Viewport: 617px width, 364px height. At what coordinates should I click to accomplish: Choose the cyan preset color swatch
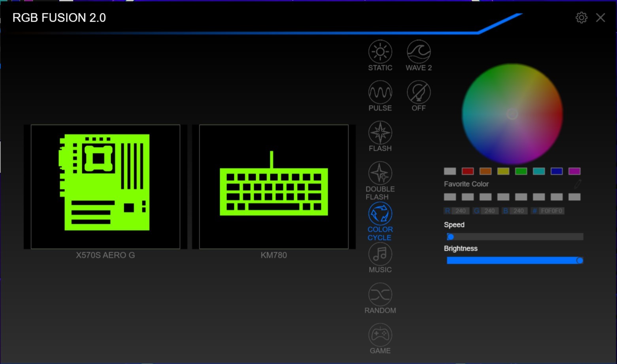(539, 171)
